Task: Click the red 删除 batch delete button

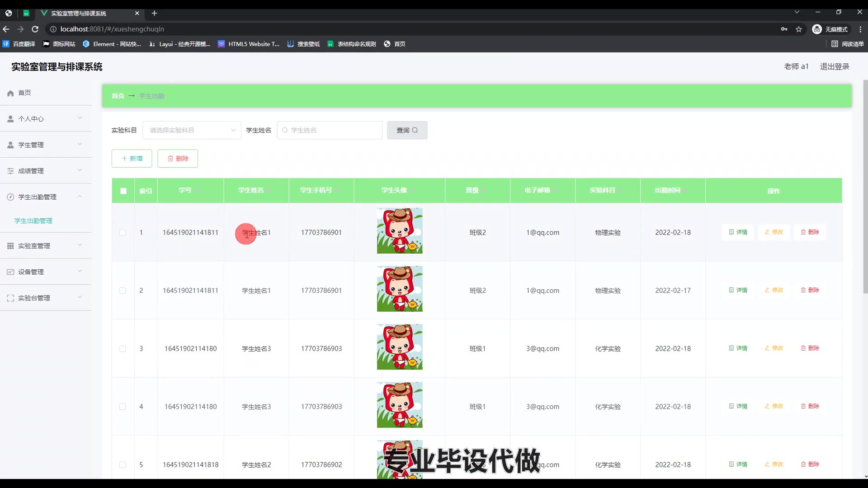Action: [178, 158]
